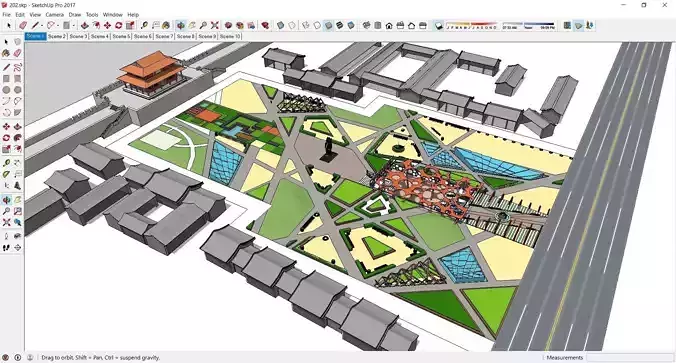The image size is (676, 363).
Task: Select the Polygon tool
Action: [x=17, y=90]
